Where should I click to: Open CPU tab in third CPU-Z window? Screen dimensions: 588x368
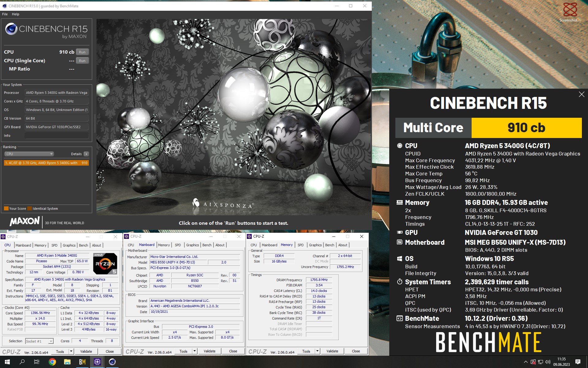click(254, 245)
